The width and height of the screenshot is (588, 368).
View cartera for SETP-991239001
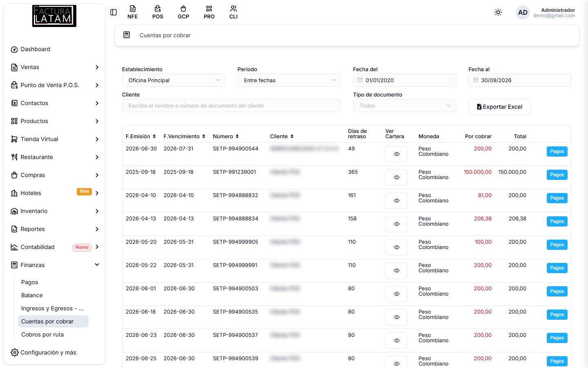click(396, 177)
